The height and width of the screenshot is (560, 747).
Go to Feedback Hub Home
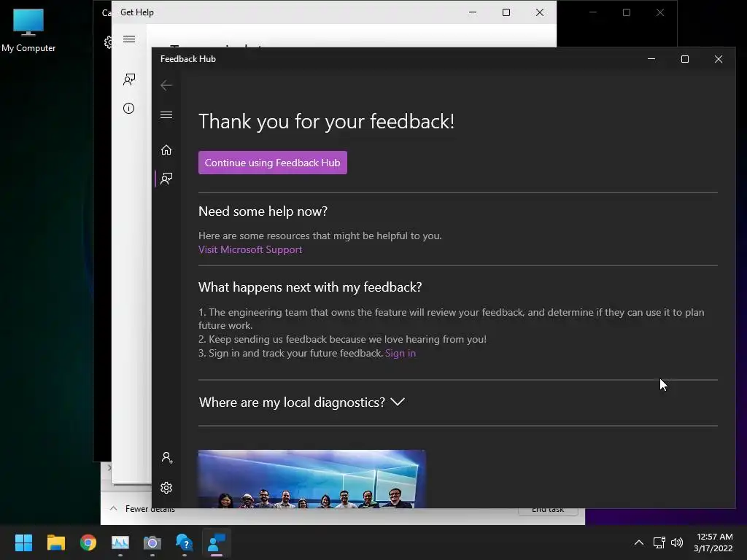[x=166, y=150]
